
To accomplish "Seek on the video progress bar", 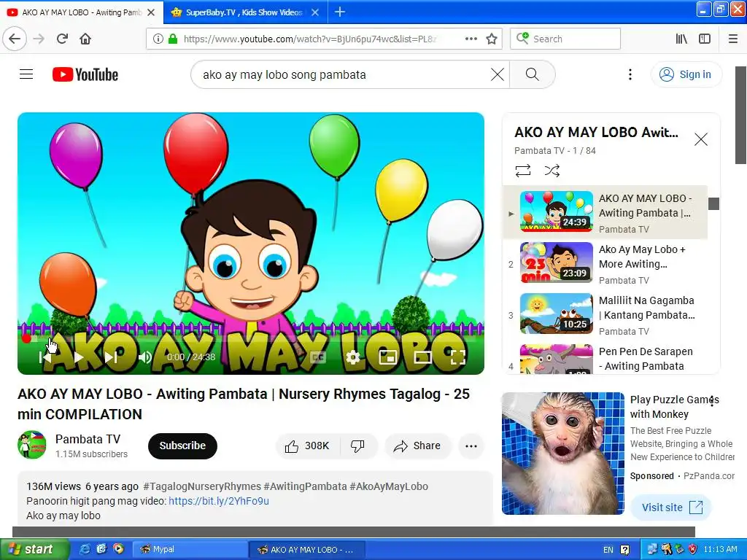I will pos(251,338).
